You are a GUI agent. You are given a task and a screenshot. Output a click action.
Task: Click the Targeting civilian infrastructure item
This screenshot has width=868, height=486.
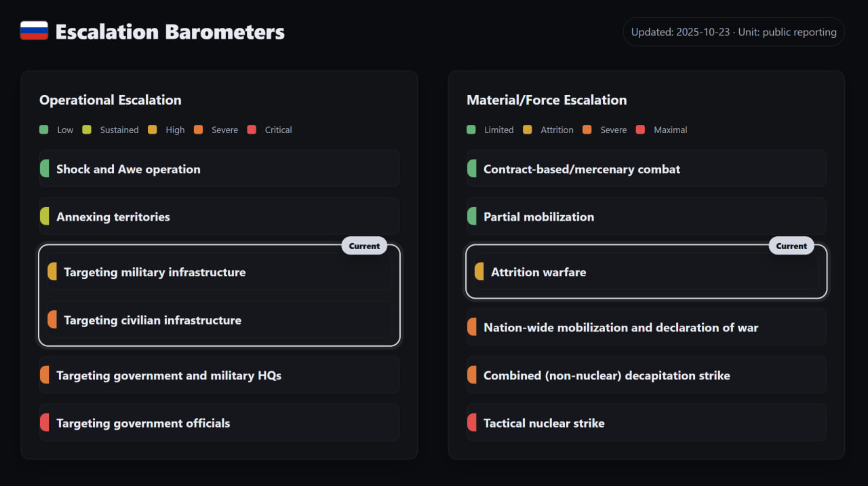pyautogui.click(x=218, y=320)
